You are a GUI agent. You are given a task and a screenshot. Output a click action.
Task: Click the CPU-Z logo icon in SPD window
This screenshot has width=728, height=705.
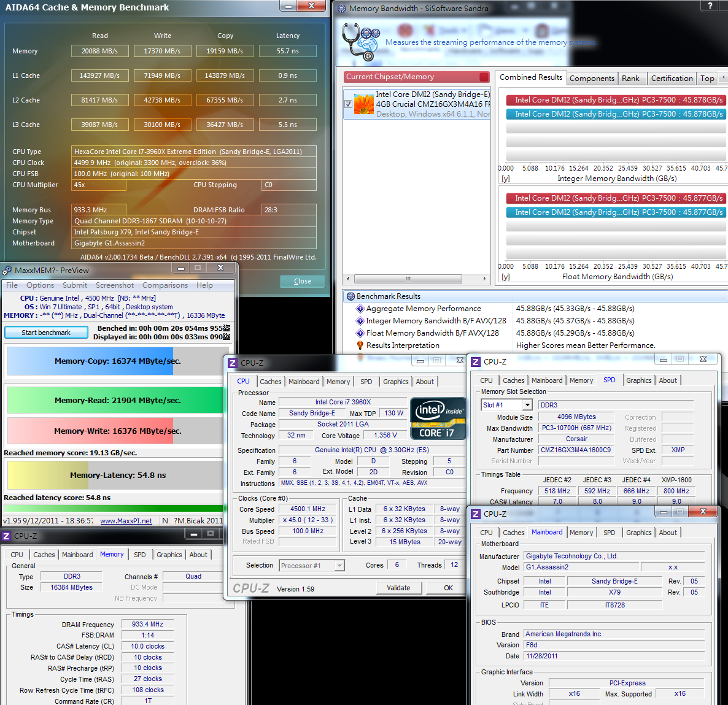pos(476,362)
